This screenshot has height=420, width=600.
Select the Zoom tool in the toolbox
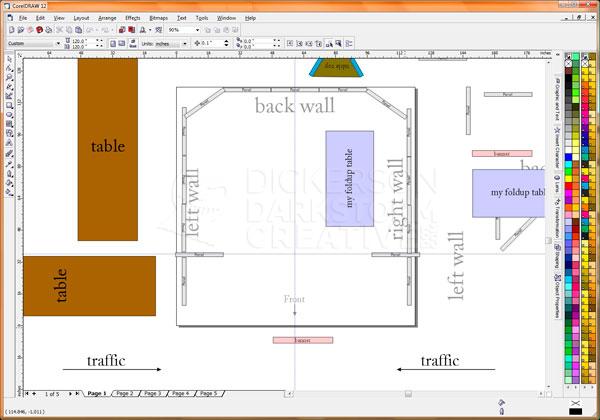pyautogui.click(x=9, y=77)
